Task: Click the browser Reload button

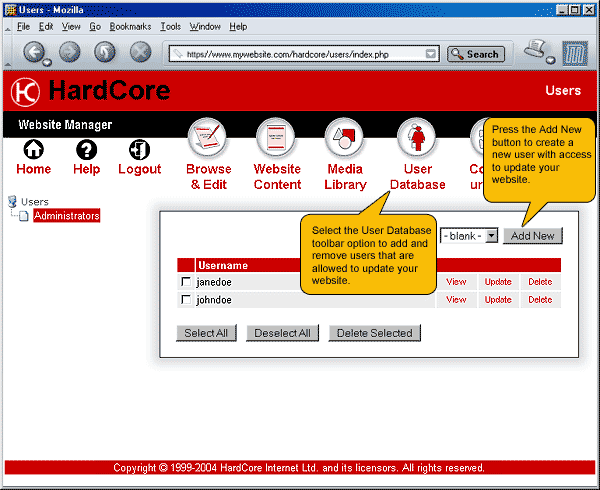Action: click(105, 52)
